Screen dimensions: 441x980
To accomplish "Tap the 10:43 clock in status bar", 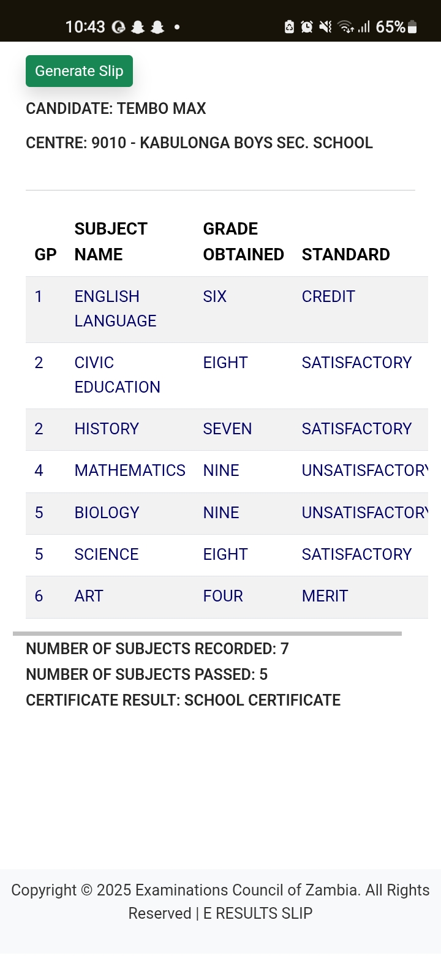I will point(85,27).
